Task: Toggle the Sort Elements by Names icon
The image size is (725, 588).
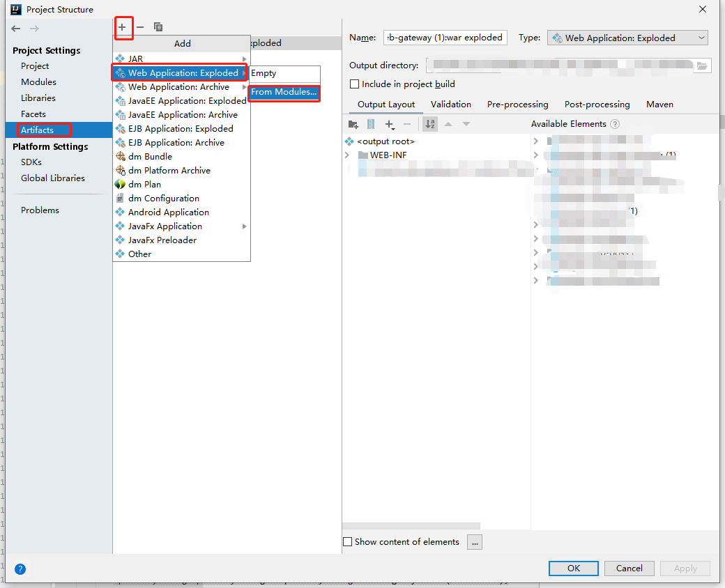Action: point(430,124)
